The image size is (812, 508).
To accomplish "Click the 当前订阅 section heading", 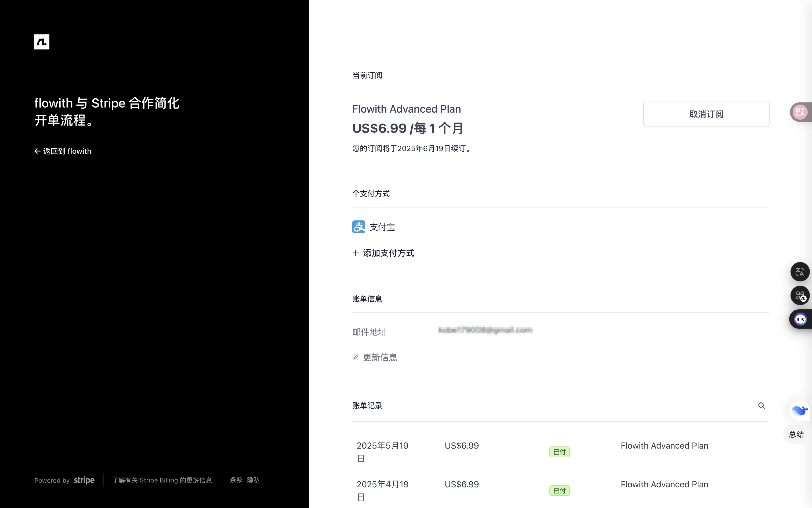I will [x=367, y=75].
